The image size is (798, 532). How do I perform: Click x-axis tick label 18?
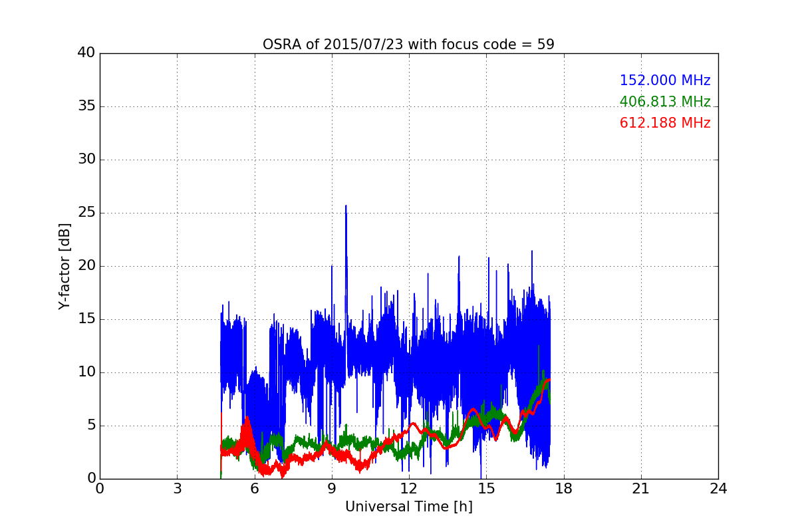(x=563, y=489)
